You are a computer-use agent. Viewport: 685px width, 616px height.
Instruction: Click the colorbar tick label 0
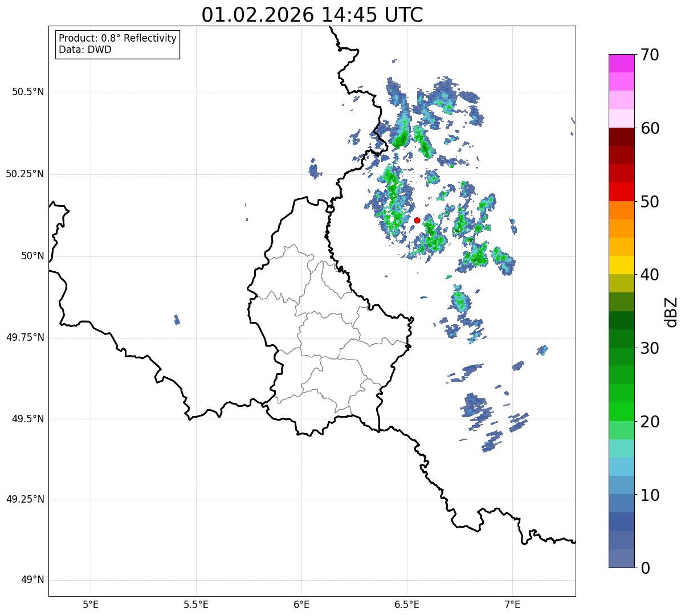646,568
